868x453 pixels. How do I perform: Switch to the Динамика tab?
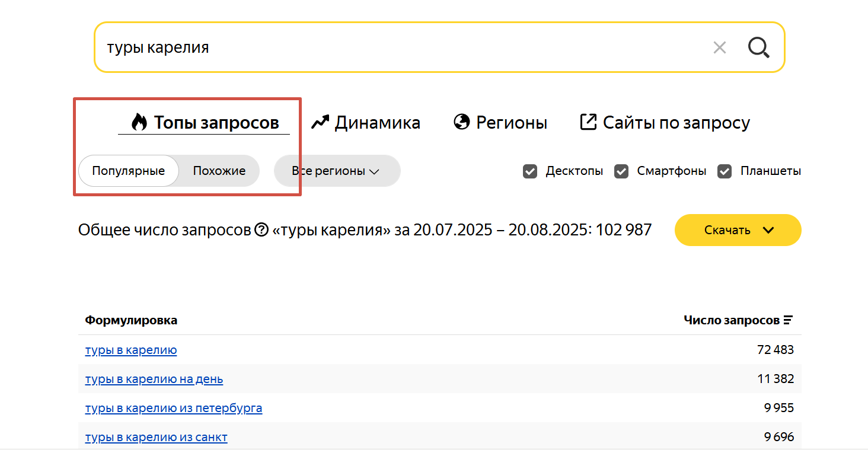click(x=377, y=123)
